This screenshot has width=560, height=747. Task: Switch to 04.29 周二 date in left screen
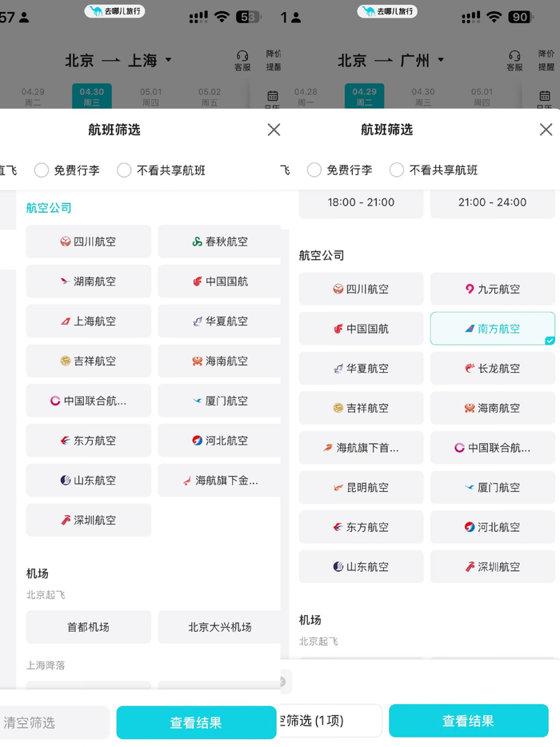(33, 97)
